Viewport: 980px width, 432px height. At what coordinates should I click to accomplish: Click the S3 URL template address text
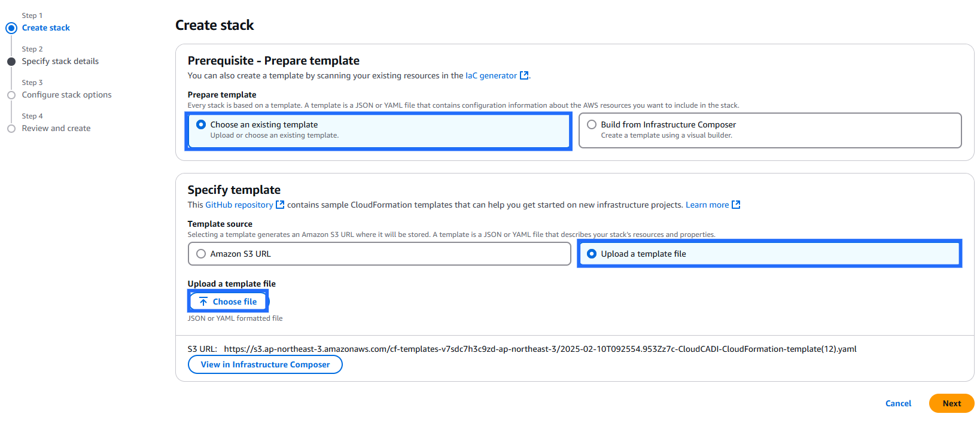point(540,349)
